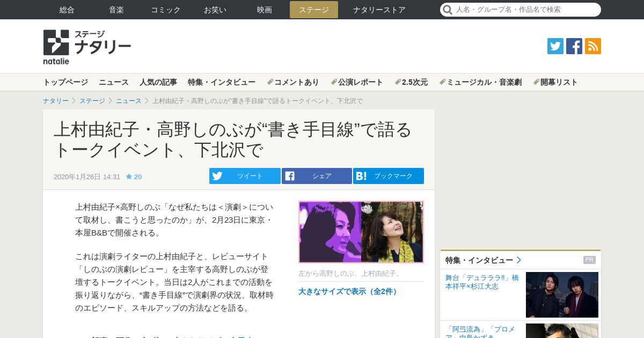Click 大きなサイズで表示（全2件） link
Image resolution: width=644 pixels, height=338 pixels.
click(x=349, y=291)
